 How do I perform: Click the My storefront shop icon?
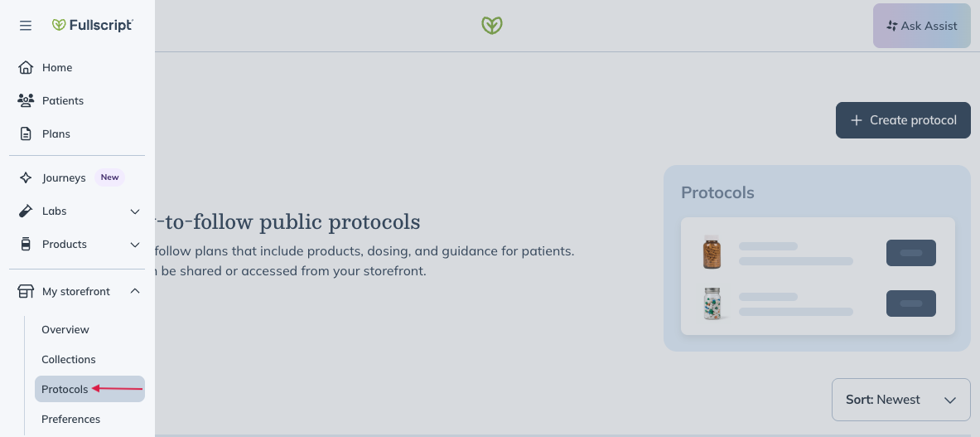26,291
